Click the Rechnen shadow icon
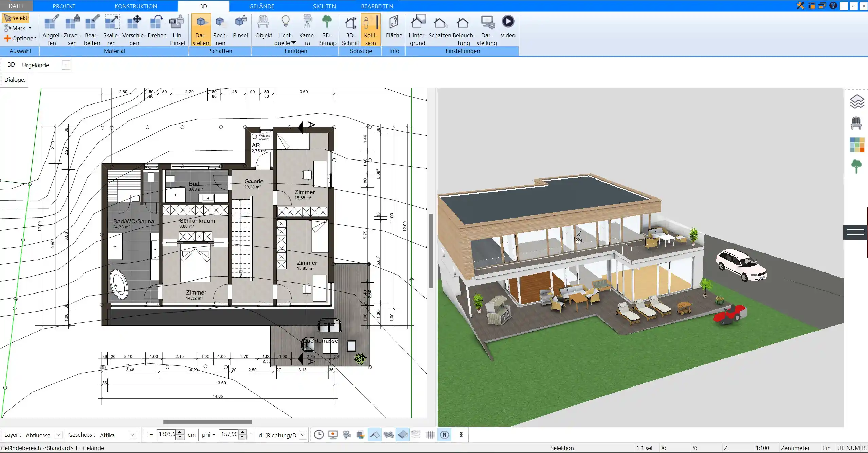This screenshot has height=453, width=868. click(220, 30)
